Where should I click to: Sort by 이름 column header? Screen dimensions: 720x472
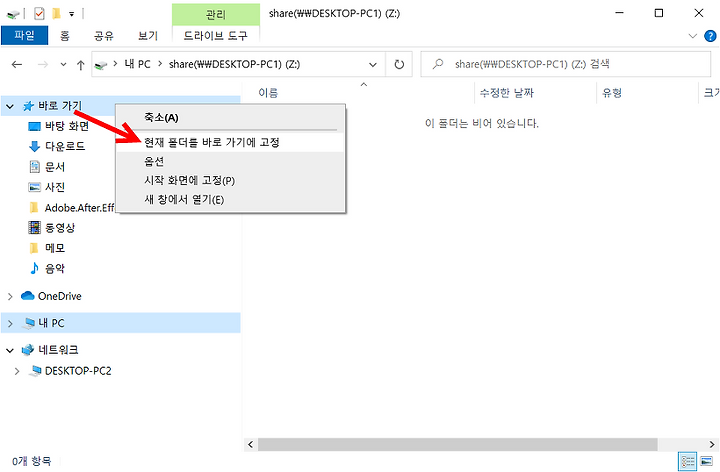[x=268, y=93]
